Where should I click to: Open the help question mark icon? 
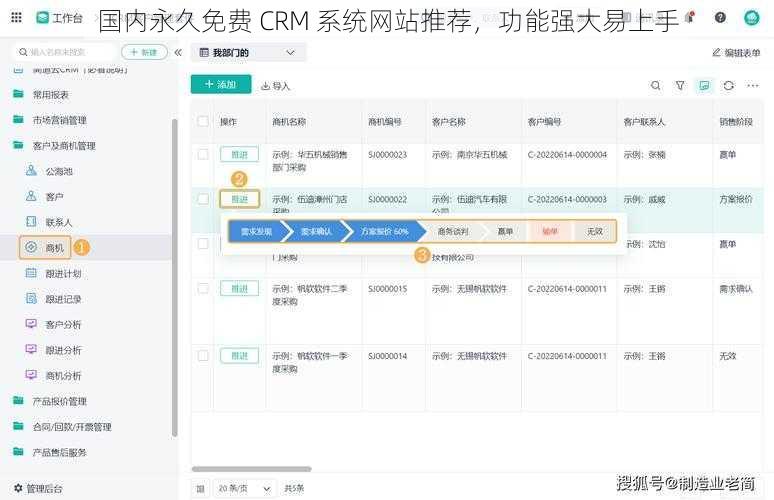[720, 18]
